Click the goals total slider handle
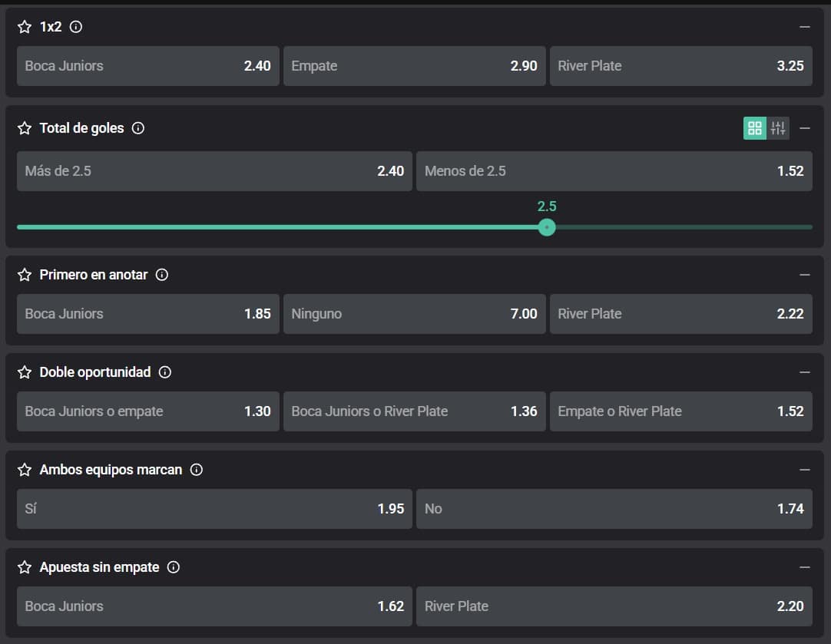 click(547, 227)
